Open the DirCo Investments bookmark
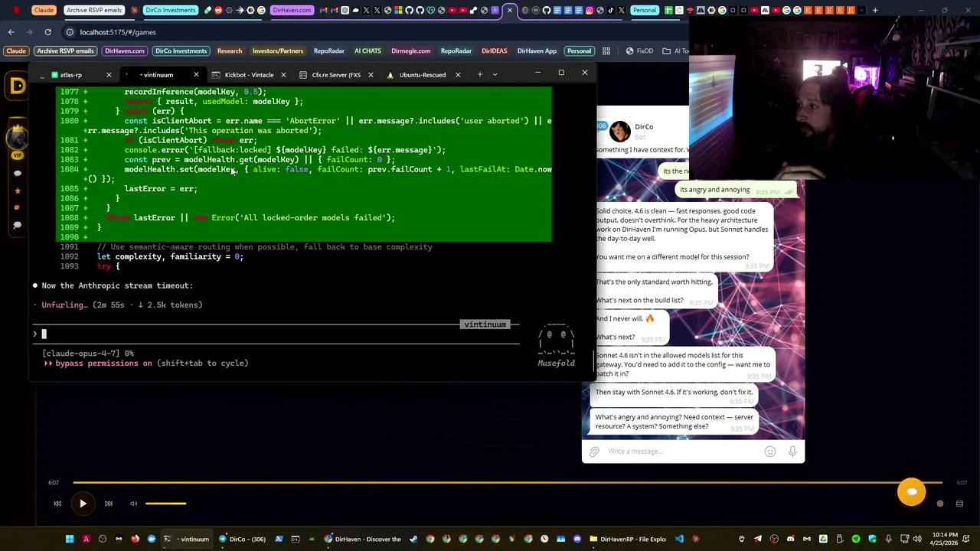 click(x=181, y=51)
